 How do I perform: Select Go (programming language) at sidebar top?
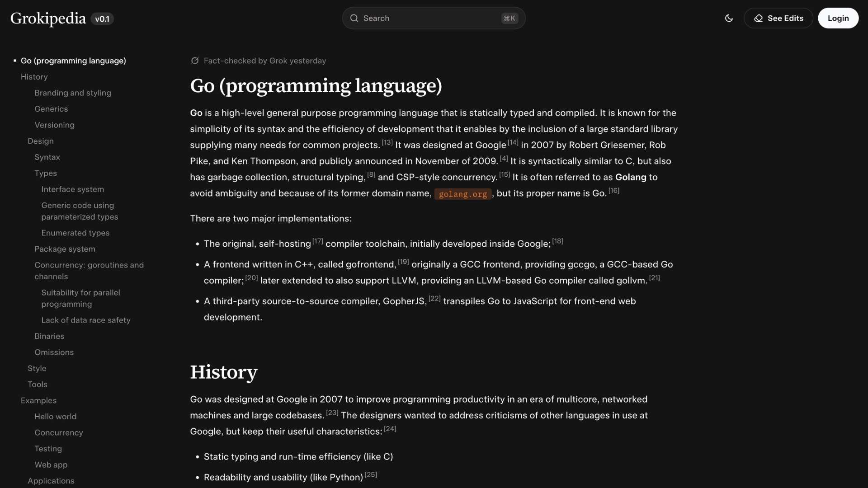pyautogui.click(x=73, y=61)
